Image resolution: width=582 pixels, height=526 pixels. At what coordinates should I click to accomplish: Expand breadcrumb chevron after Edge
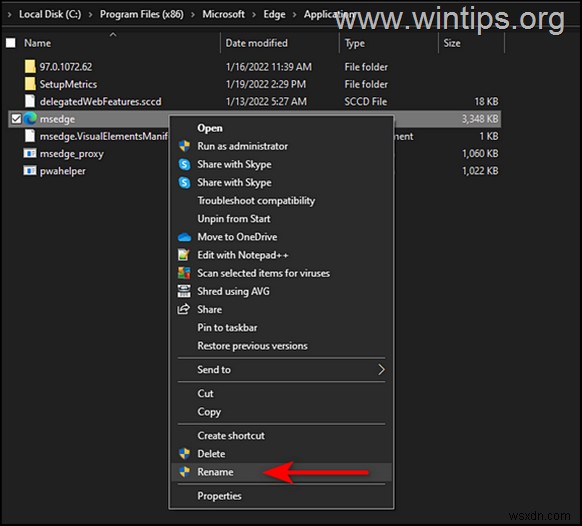(x=294, y=15)
